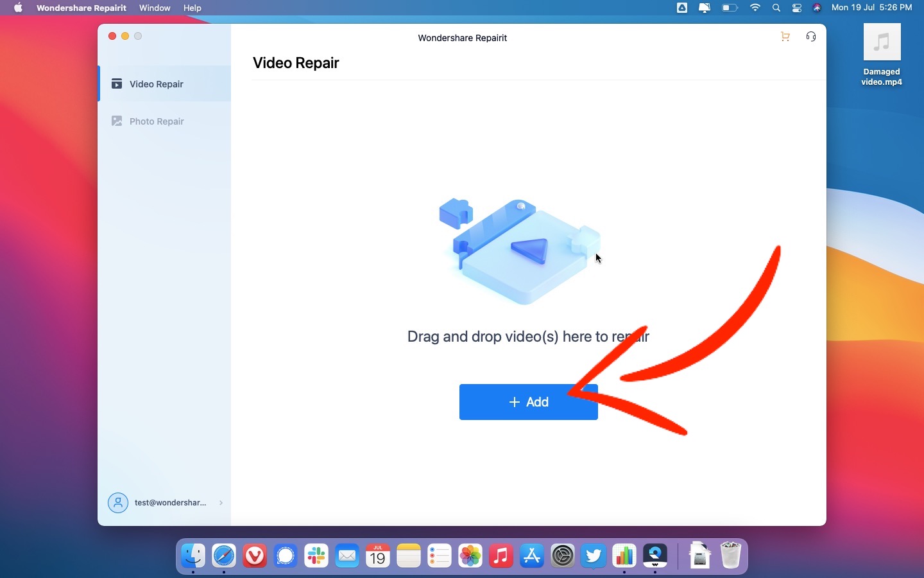The width and height of the screenshot is (924, 578).
Task: Click the display mirroring menu bar icon
Action: point(705,8)
